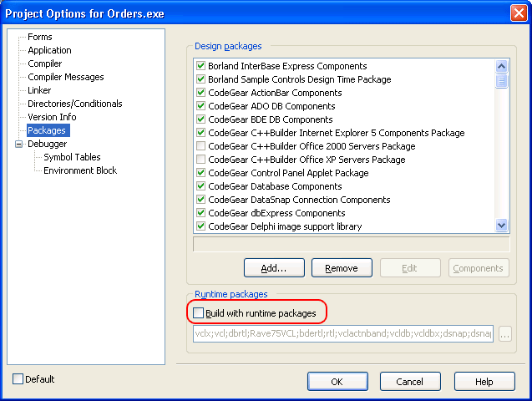Viewport: 532px width, 401px height.
Task: Click the design packages scroll up arrow
Action: [502, 66]
